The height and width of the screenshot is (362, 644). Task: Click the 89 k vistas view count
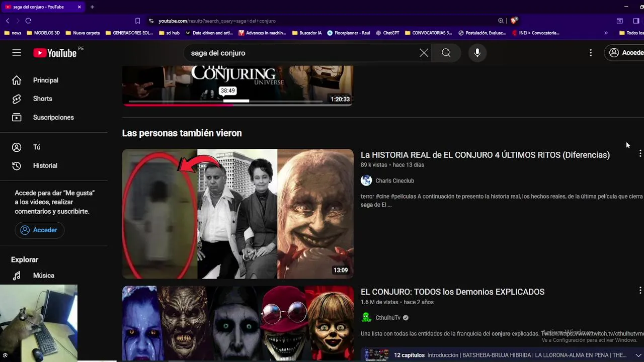[374, 165]
